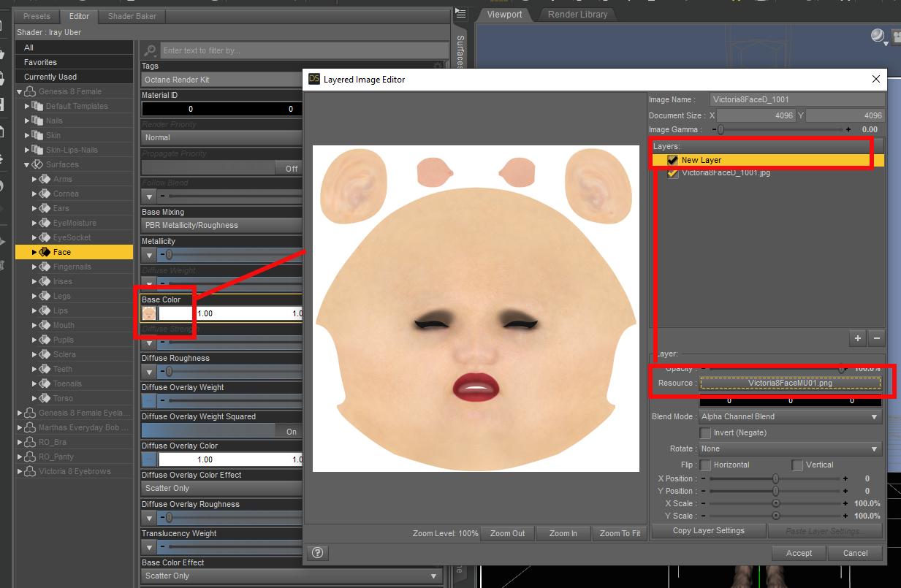
Task: Open the Diffuse Roughness map dropdown arrow
Action: 149,372
